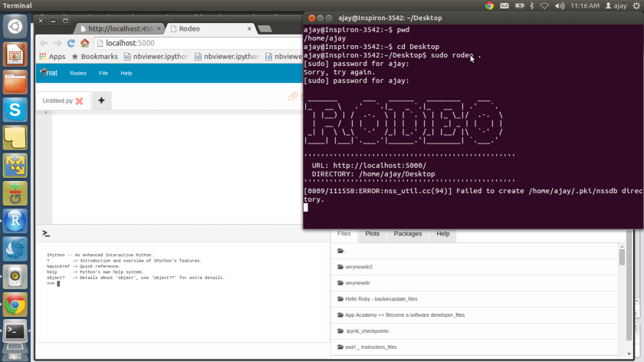This screenshot has width=644, height=362.
Task: Open Sticky Notes from the dock
Action: coord(15,137)
